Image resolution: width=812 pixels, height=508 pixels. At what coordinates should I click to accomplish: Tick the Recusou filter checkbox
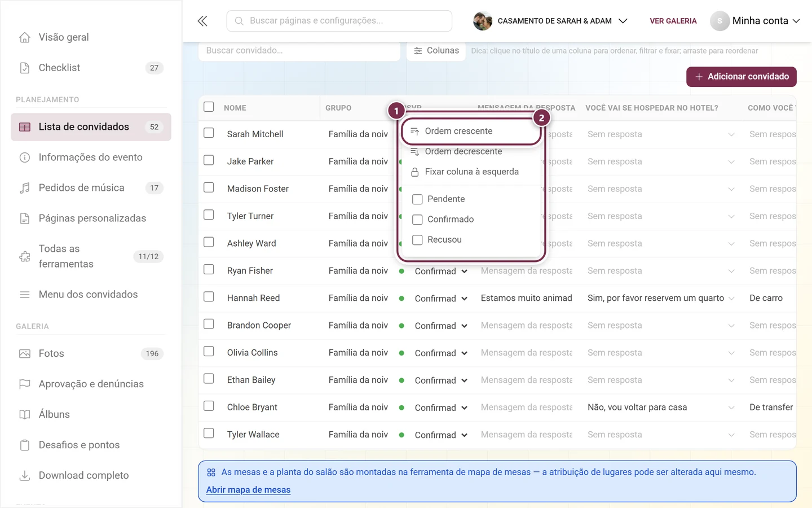417,240
